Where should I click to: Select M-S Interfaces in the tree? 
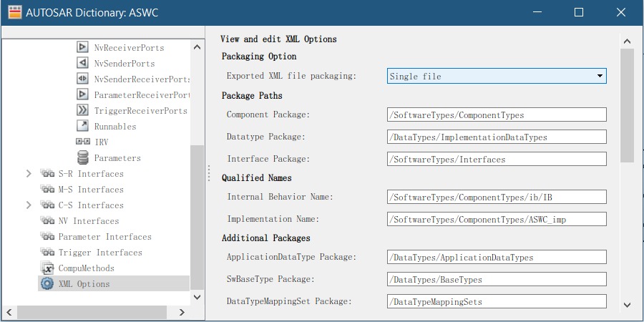[90, 190]
